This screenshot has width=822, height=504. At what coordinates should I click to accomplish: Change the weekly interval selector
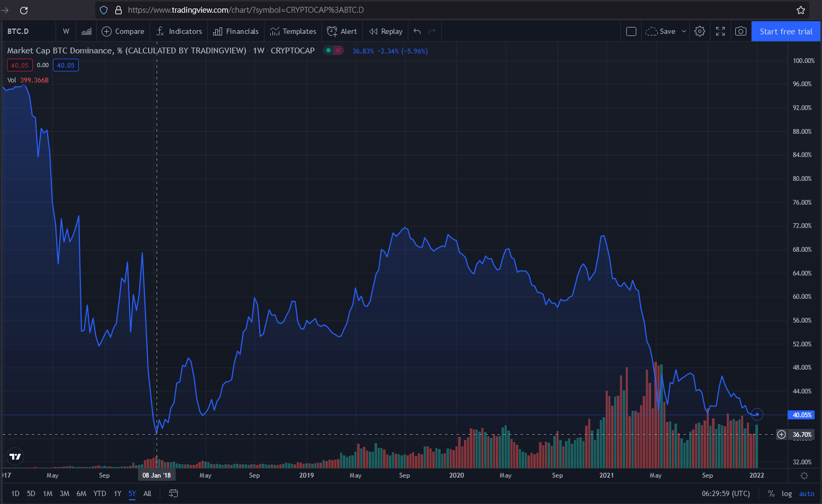pyautogui.click(x=66, y=31)
